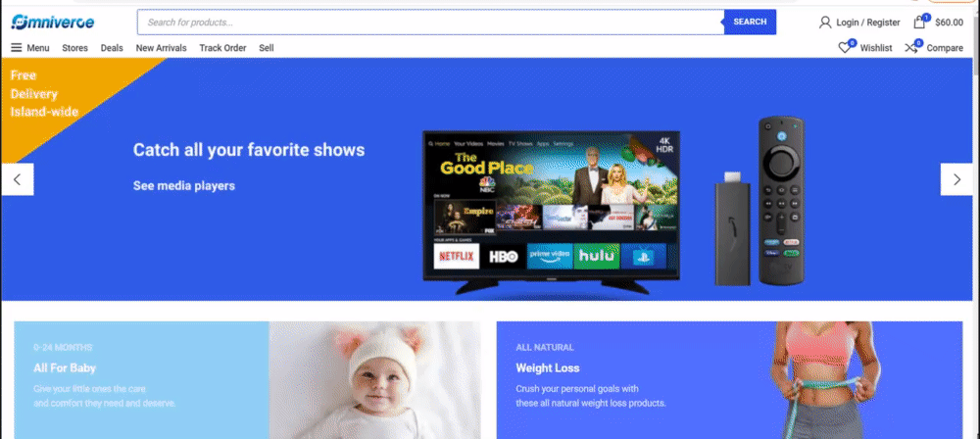Click the Wishlist heart icon
The image size is (980, 439).
845,48
